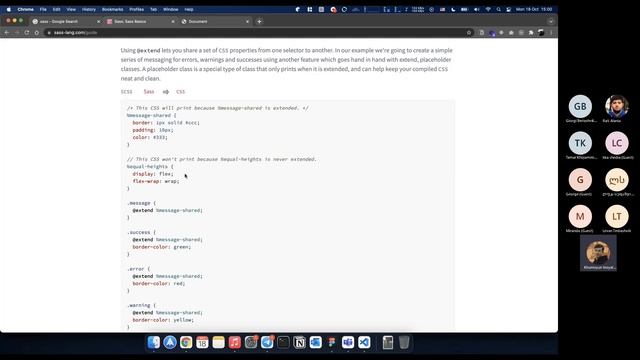Close the sass - Google Search tab
This screenshot has width=640, height=360.
98,21
